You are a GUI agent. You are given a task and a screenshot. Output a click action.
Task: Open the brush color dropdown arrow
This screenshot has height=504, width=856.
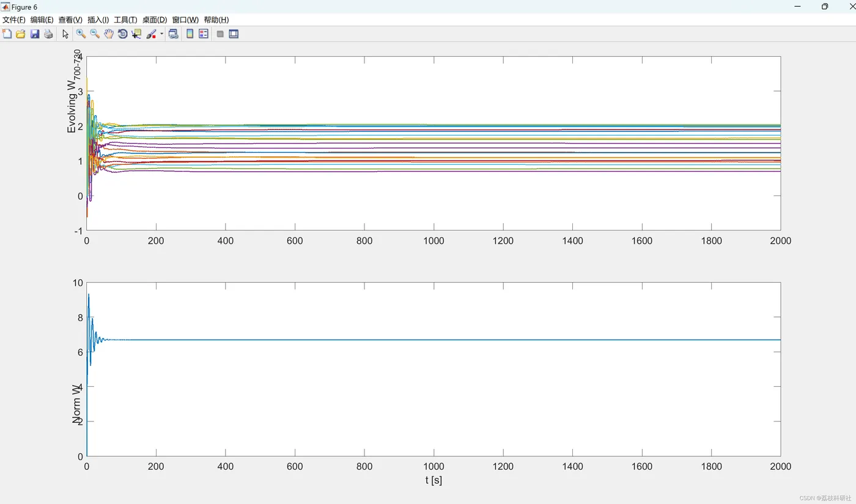(161, 34)
